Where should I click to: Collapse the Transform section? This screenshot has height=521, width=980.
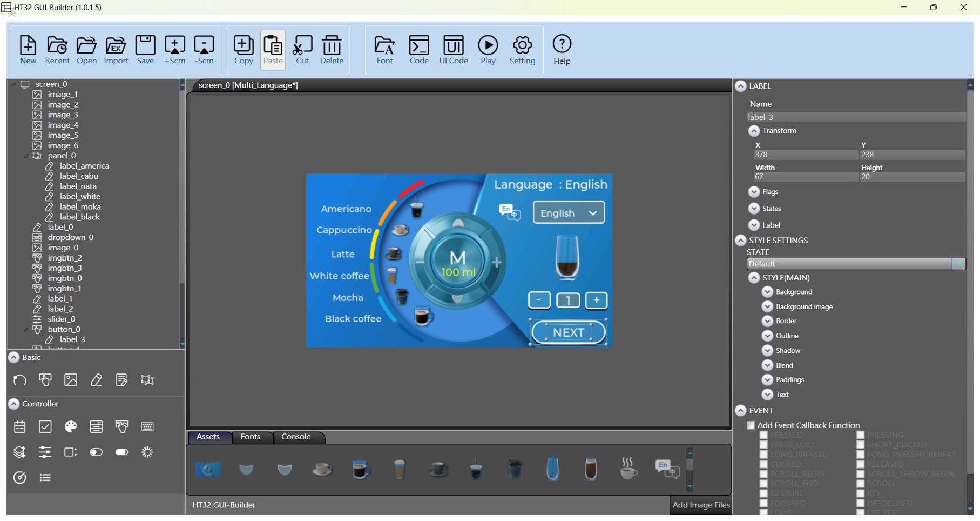click(x=754, y=131)
